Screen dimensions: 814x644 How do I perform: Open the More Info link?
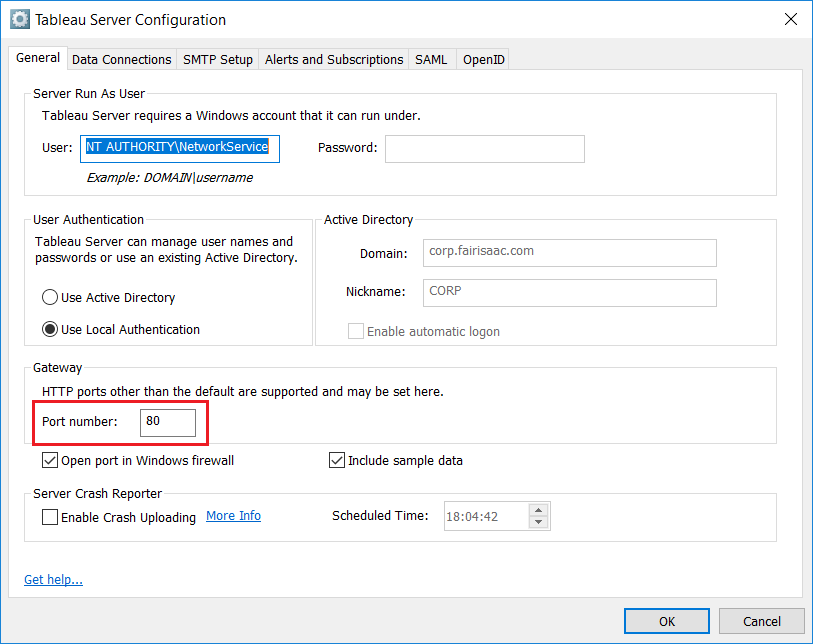pos(234,516)
